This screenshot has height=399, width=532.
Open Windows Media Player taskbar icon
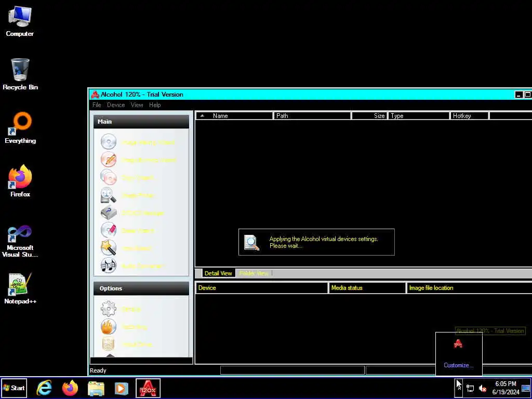click(122, 388)
